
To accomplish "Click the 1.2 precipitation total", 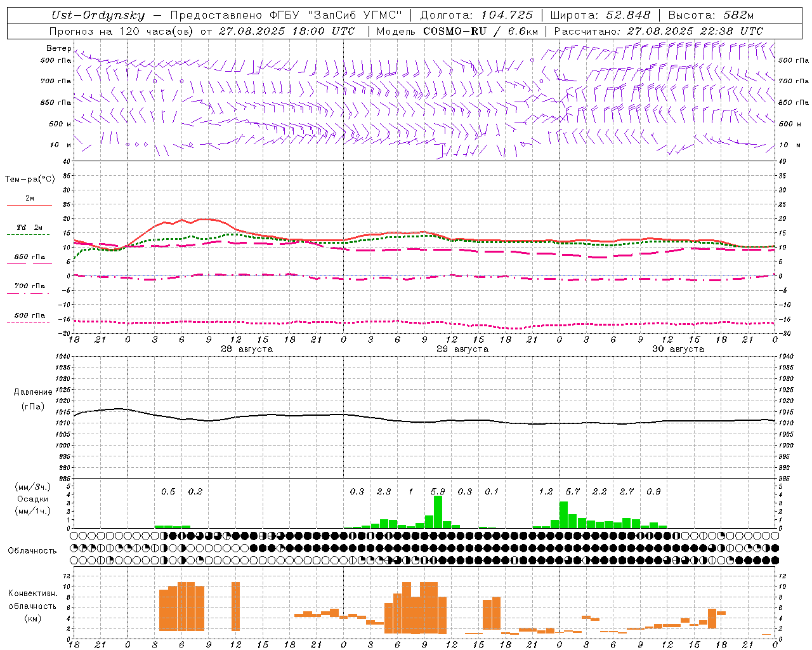I will tap(546, 491).
